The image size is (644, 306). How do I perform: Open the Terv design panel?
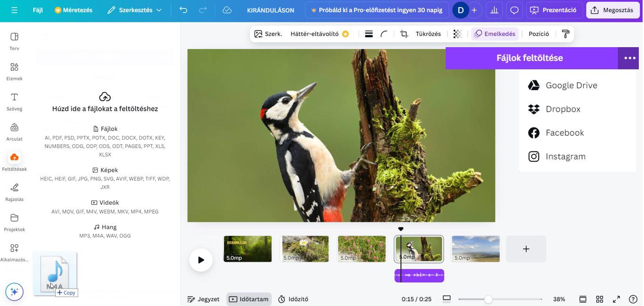pos(14,41)
